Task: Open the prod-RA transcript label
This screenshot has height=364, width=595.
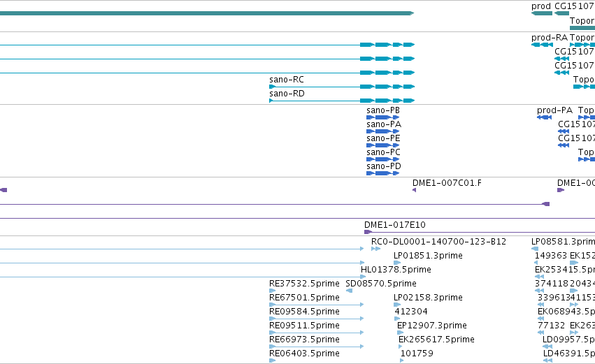Action: tap(549, 38)
